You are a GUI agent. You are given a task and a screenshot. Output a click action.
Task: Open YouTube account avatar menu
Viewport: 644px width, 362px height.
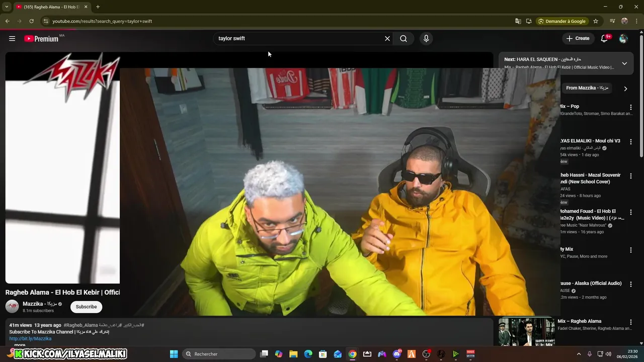(x=623, y=39)
